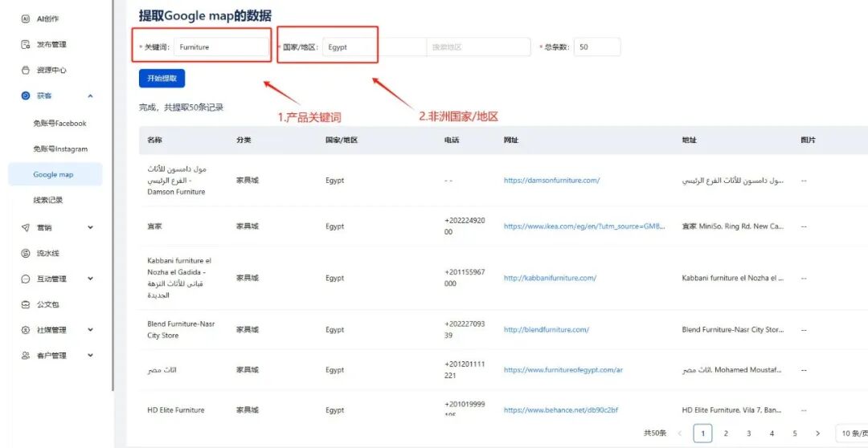Select current page 1 button
The image size is (868, 448).
tap(702, 433)
